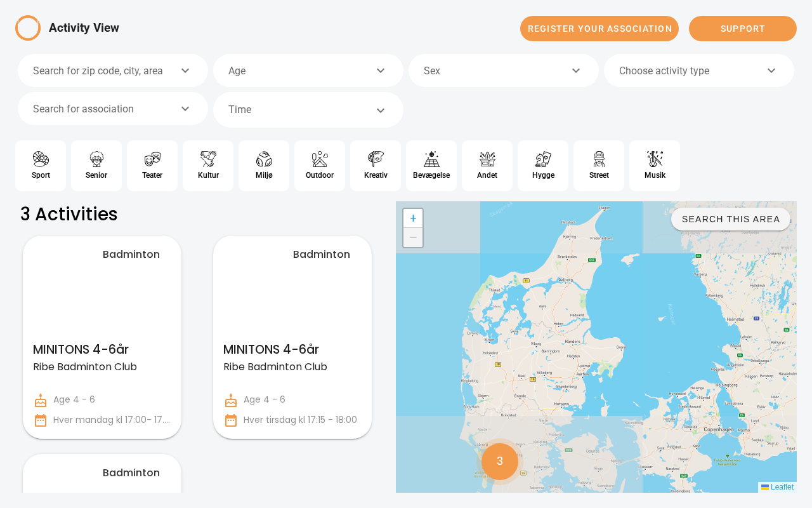Select the Street category icon
Viewport: 812px width, 508px height.
pos(599,159)
